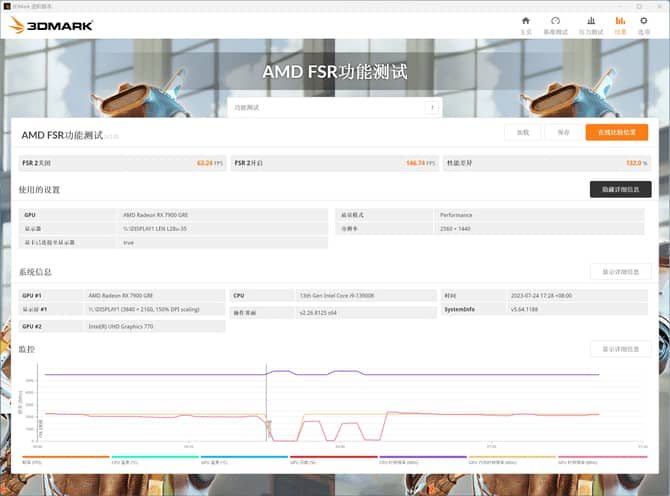Click the Load (加载) button
Image resolution: width=670 pixels, height=496 pixels.
523,132
